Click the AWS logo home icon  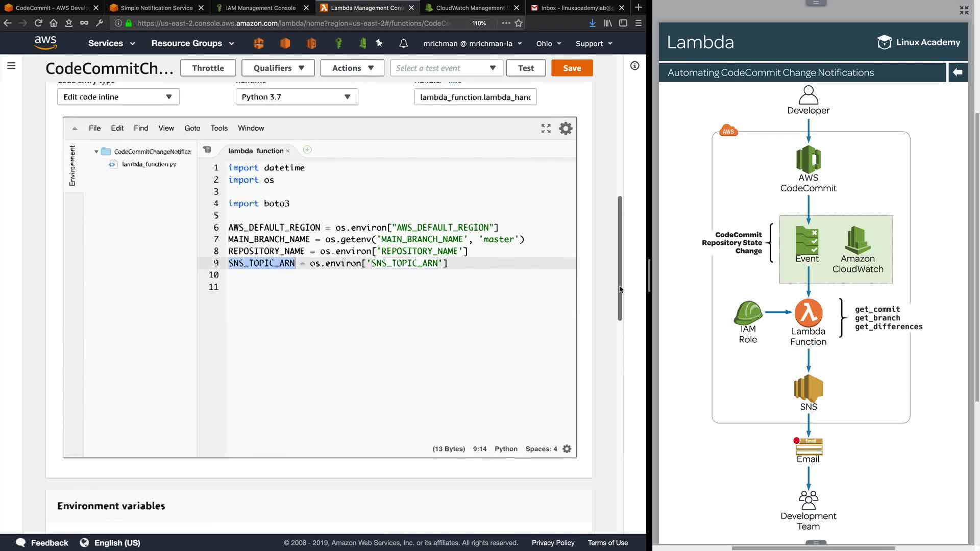click(45, 43)
